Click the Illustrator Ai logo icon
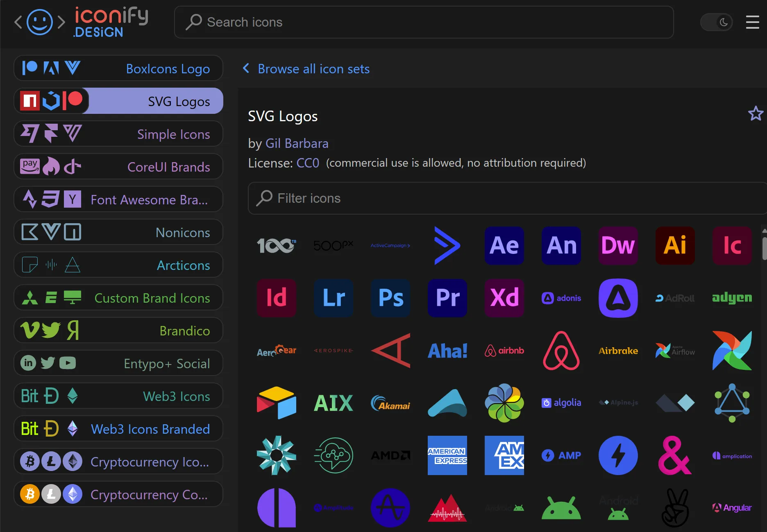This screenshot has width=767, height=532. [x=675, y=246]
